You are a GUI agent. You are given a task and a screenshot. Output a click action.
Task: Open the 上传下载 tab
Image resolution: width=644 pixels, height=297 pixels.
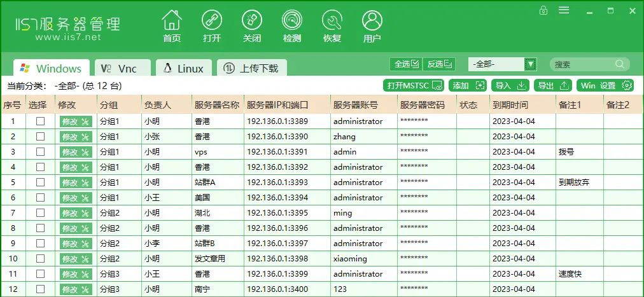click(252, 68)
